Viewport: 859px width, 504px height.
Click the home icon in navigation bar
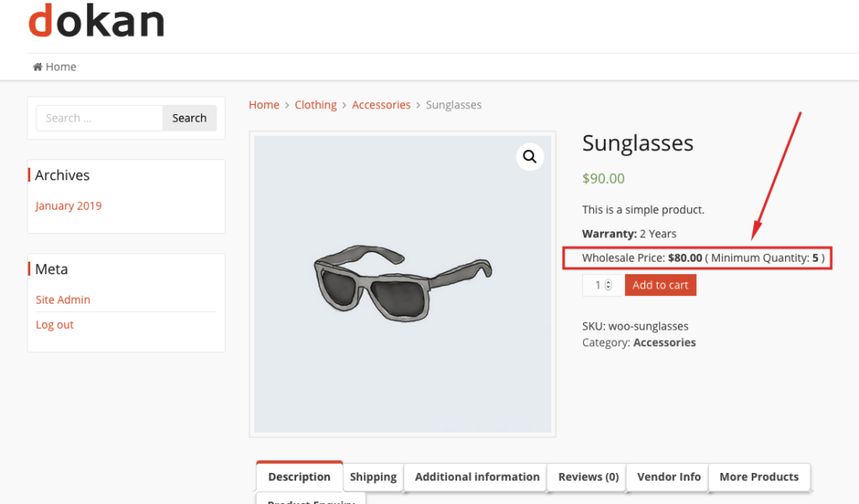click(x=37, y=67)
